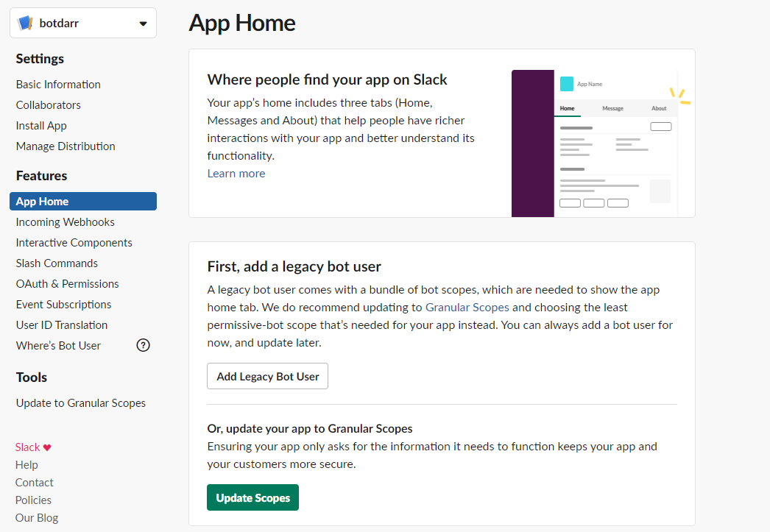Open the Contact link
The height and width of the screenshot is (532, 770).
pyautogui.click(x=34, y=483)
